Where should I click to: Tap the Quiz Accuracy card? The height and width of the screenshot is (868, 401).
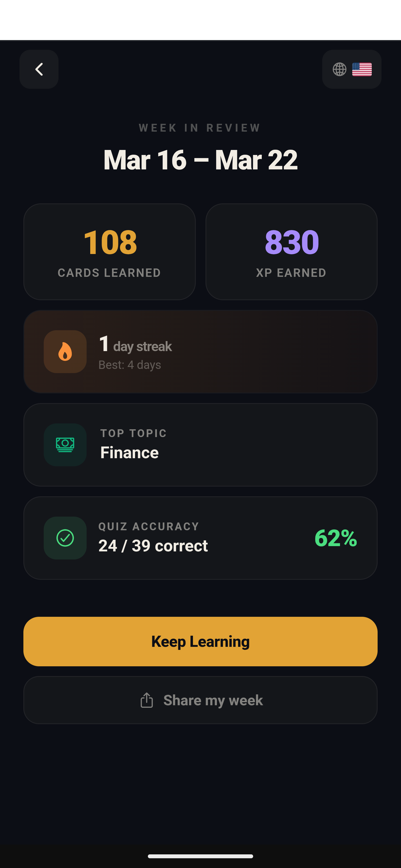[200, 538]
